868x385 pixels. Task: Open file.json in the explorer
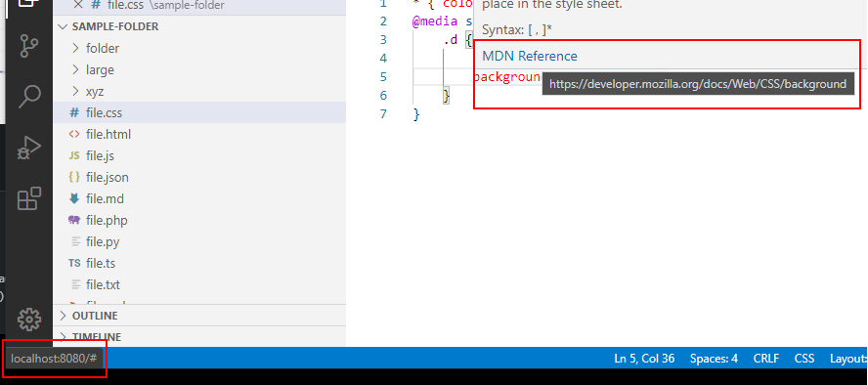199,178
